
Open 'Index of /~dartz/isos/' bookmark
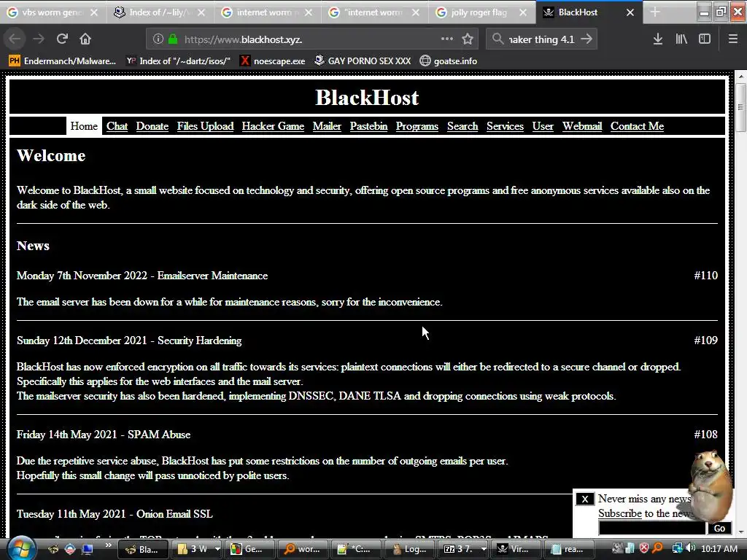pyautogui.click(x=179, y=61)
